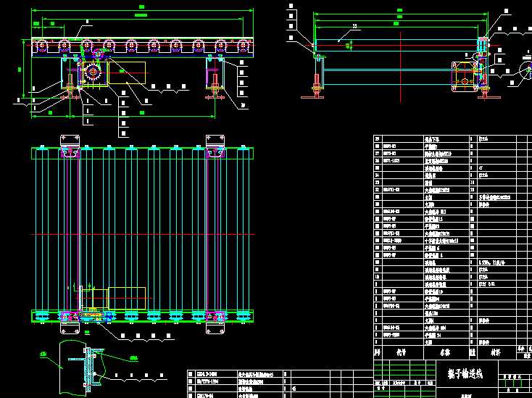Select the large sprocket gear in front view
Screen dimensions: 532x398
(x=93, y=72)
